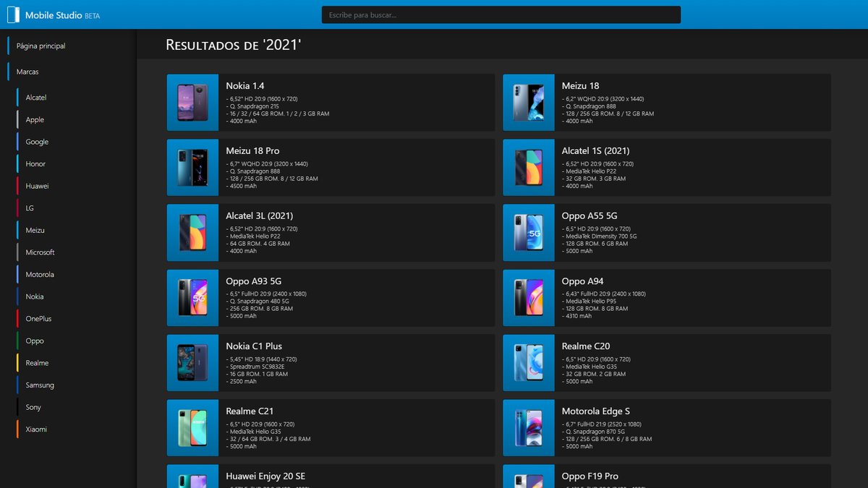Open the Meizu 18 phone thumbnail
868x488 pixels.
(x=529, y=103)
